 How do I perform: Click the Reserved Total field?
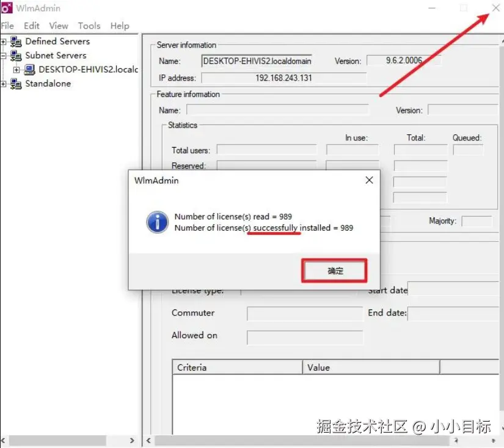pyautogui.click(x=421, y=166)
